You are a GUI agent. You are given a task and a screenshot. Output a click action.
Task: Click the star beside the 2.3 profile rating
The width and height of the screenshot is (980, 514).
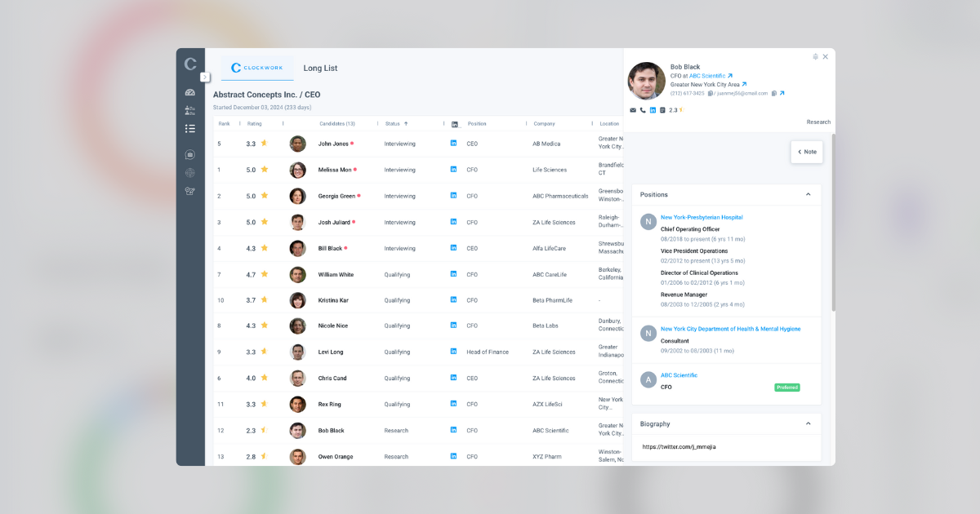click(x=681, y=110)
